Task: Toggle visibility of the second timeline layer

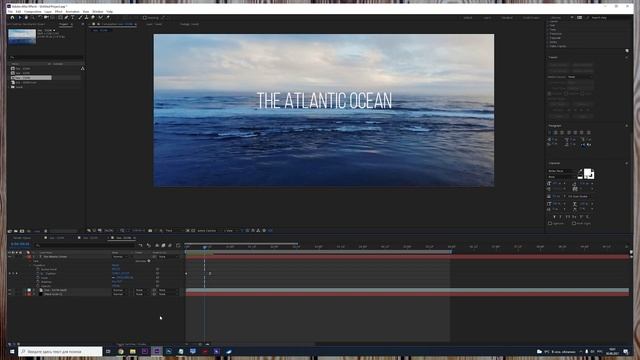Action: click(x=9, y=290)
